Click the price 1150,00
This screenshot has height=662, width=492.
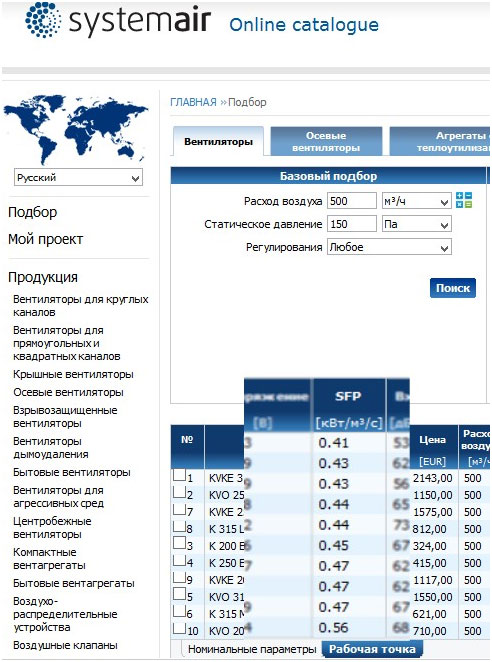(x=432, y=495)
